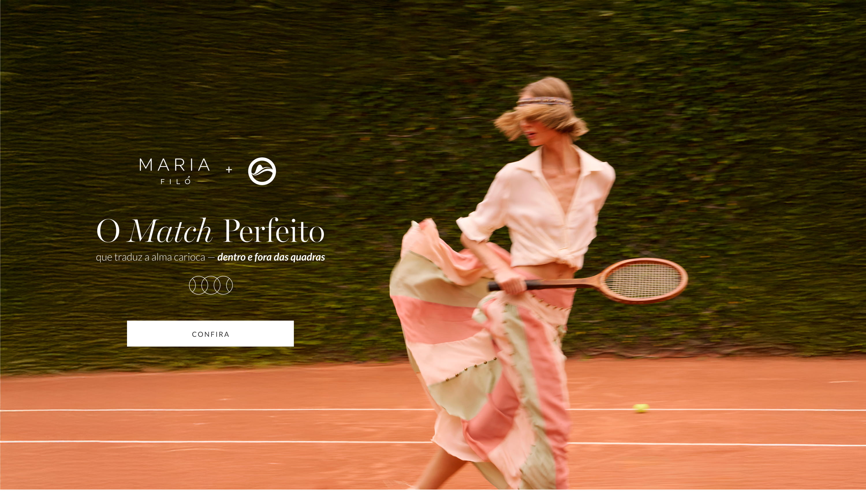The height and width of the screenshot is (504, 866).
Task: Click the Maria Filó brand logo
Action: (175, 171)
